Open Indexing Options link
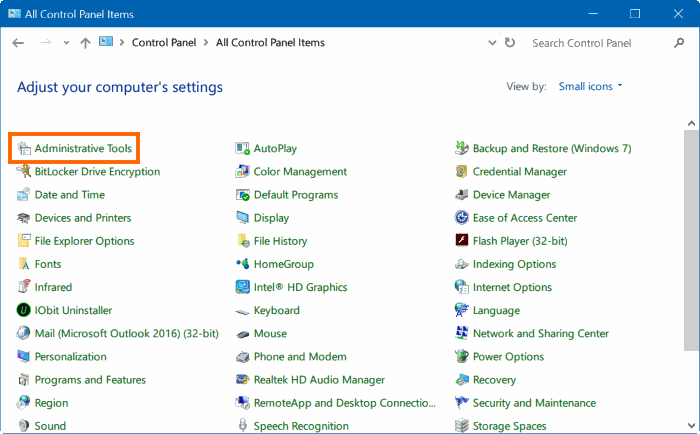The width and height of the screenshot is (700, 434). click(514, 264)
